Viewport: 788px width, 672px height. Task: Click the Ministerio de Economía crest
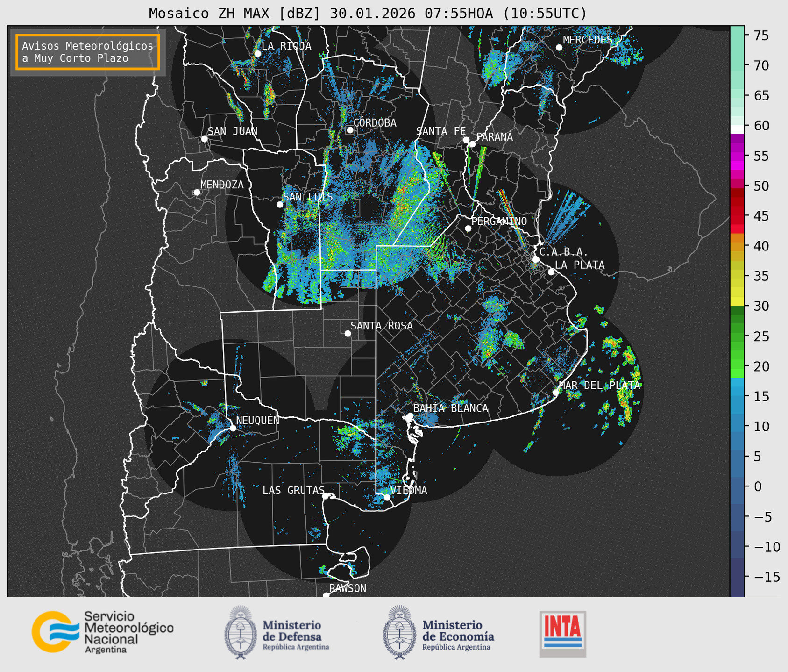click(399, 632)
